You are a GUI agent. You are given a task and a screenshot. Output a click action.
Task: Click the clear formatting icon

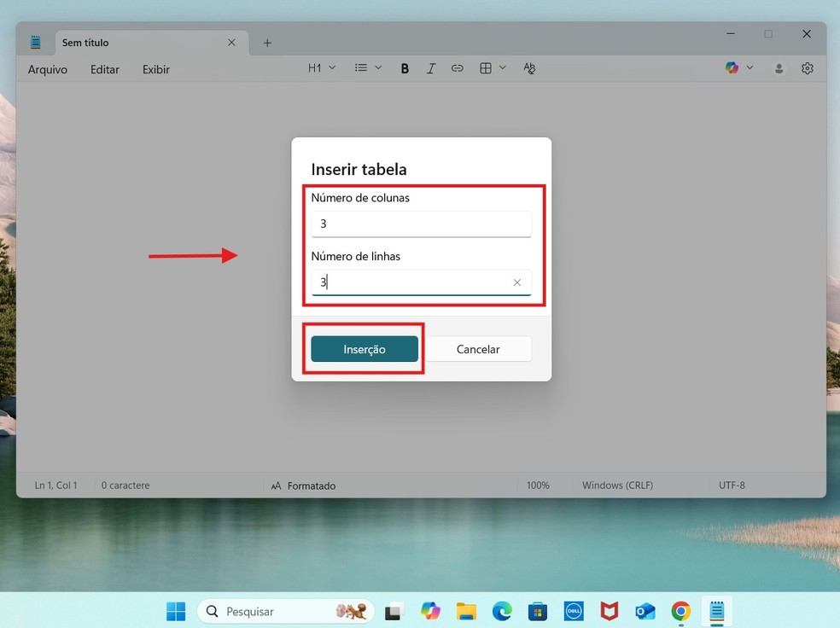[529, 68]
